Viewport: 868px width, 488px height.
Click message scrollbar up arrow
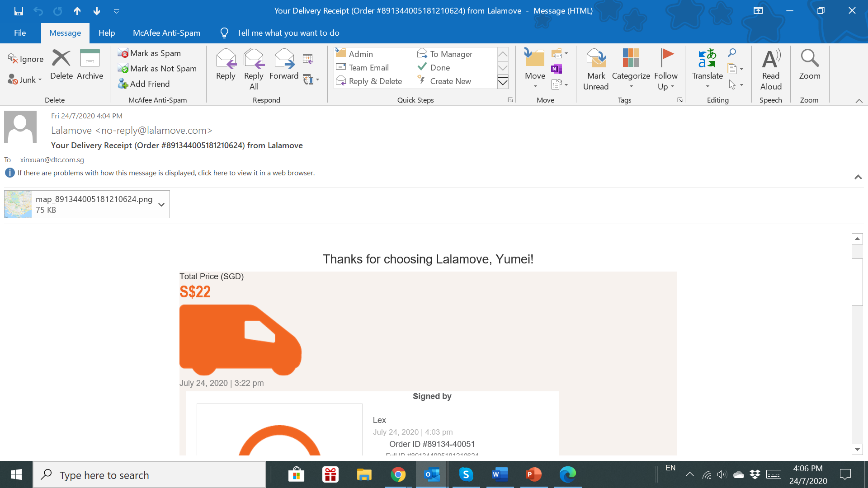[x=857, y=239]
